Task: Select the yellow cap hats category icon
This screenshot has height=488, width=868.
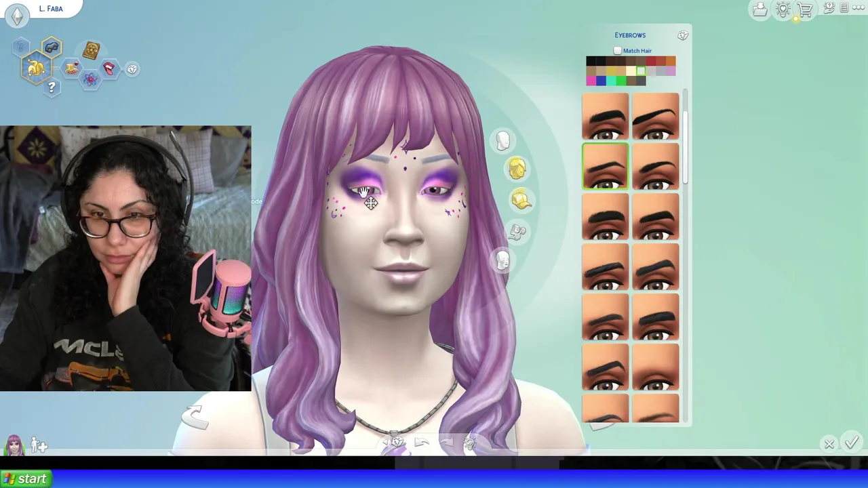Action: click(521, 200)
